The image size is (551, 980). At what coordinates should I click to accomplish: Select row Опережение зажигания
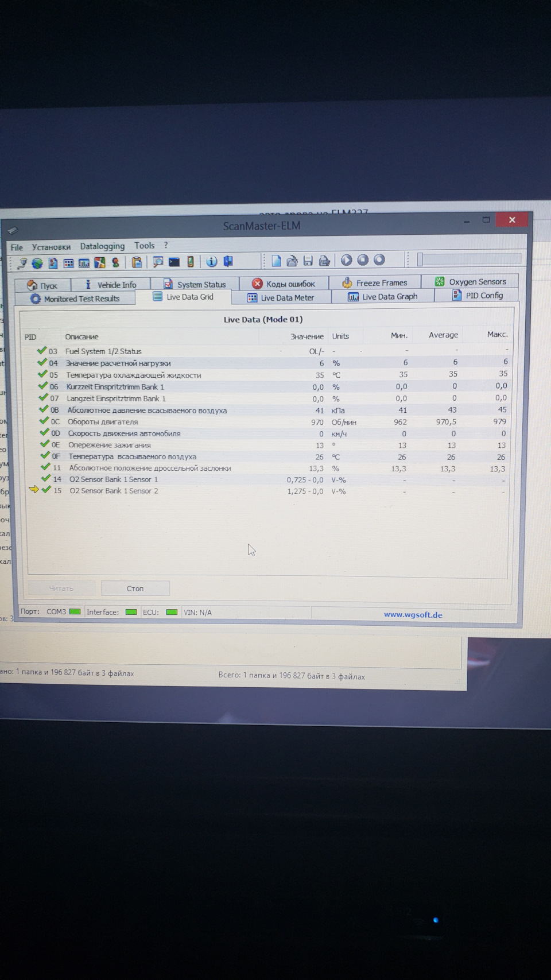[267, 445]
